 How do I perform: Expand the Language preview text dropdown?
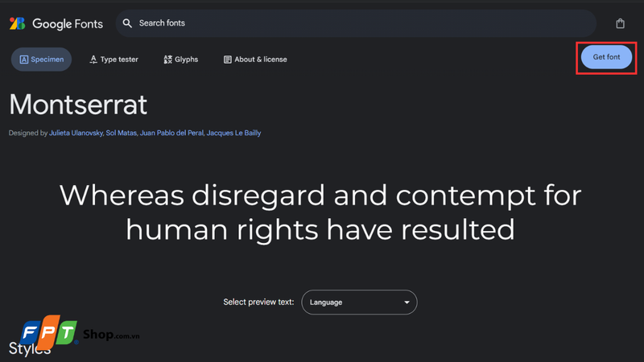pos(359,302)
